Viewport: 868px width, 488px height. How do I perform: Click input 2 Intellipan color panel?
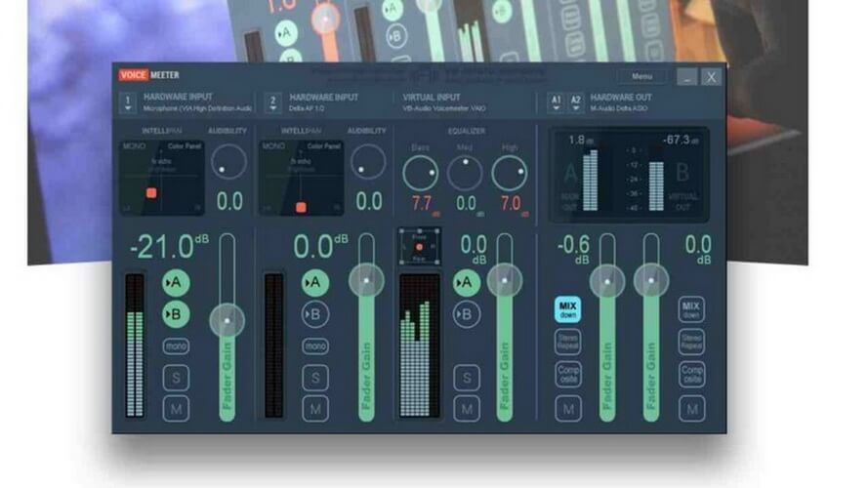point(301,178)
